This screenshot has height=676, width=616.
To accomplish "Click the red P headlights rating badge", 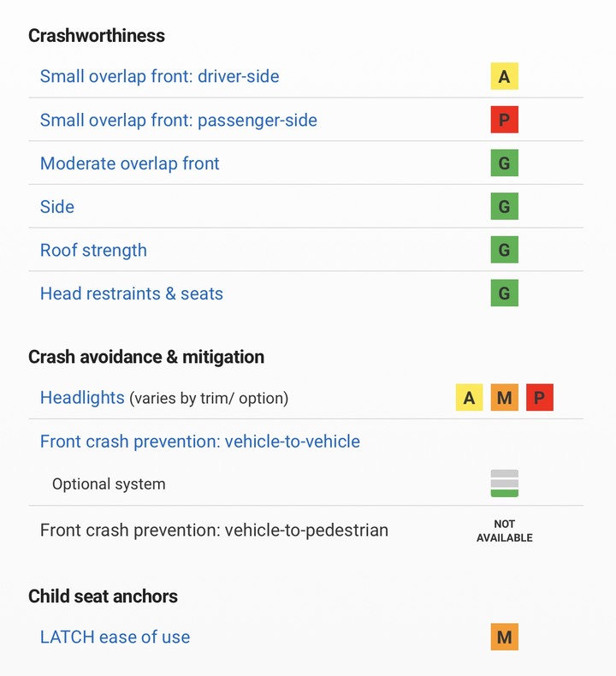I will click(540, 398).
